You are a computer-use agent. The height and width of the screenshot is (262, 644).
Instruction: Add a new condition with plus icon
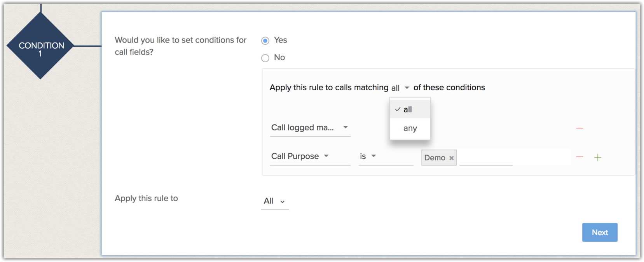[598, 157]
